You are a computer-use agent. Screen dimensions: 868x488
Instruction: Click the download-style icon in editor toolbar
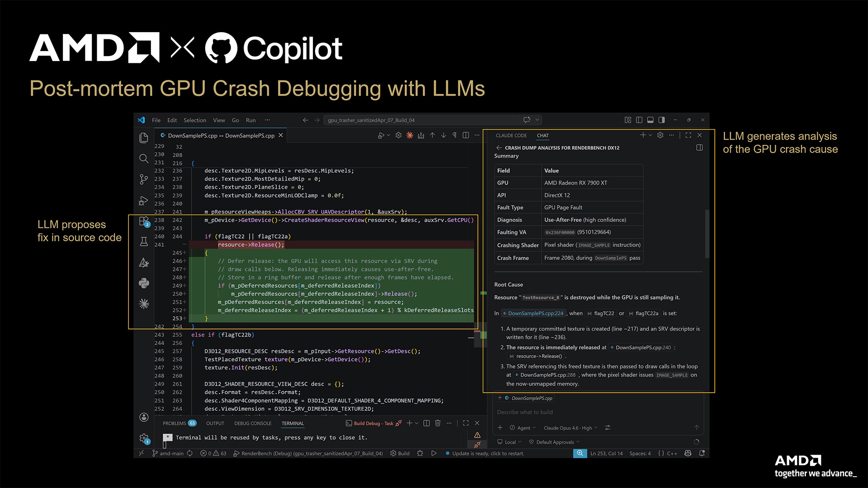[421, 135]
